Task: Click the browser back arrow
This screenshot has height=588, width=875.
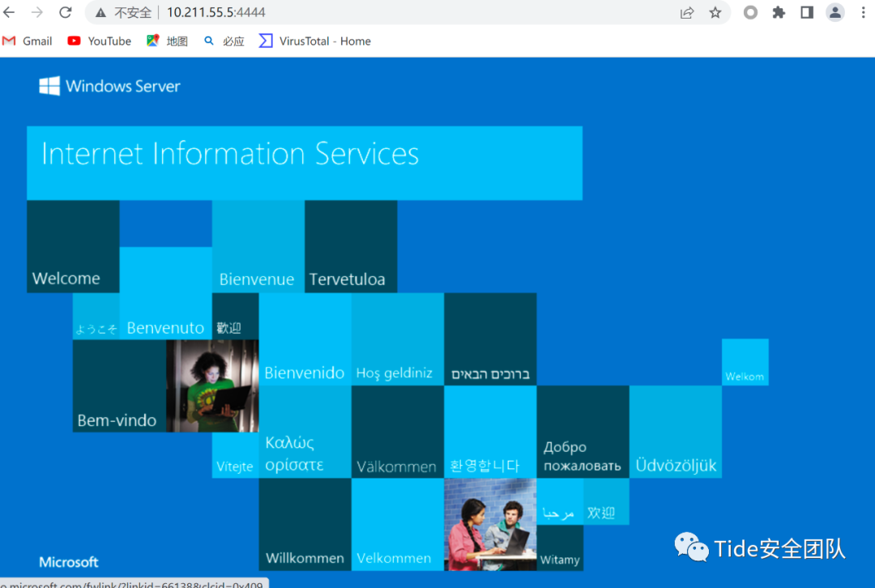Action: click(9, 12)
